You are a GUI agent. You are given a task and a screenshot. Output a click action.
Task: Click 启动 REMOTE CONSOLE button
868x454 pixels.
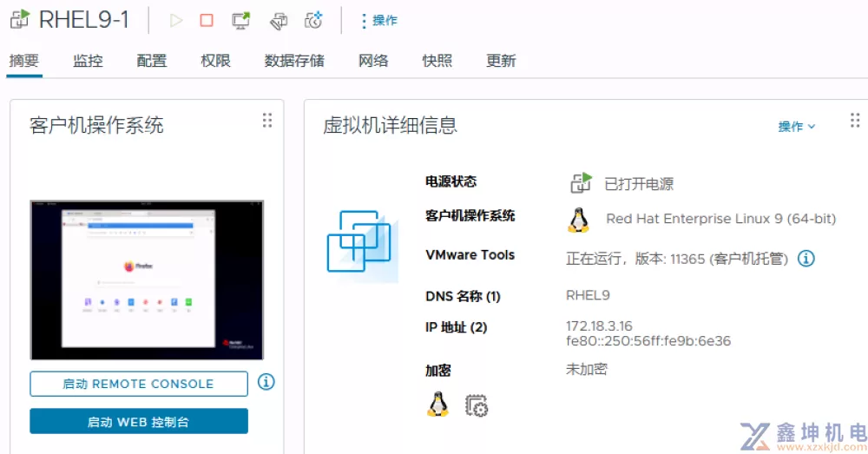coord(139,384)
